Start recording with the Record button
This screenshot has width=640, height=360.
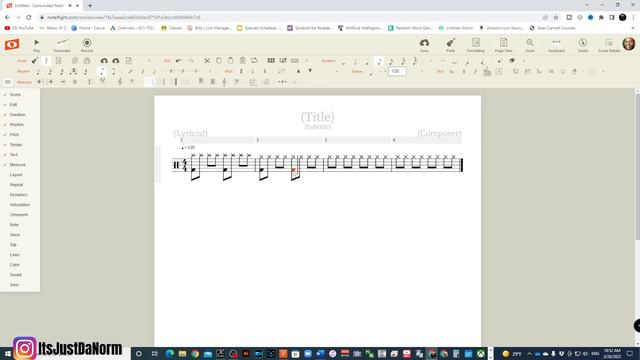[x=87, y=45]
